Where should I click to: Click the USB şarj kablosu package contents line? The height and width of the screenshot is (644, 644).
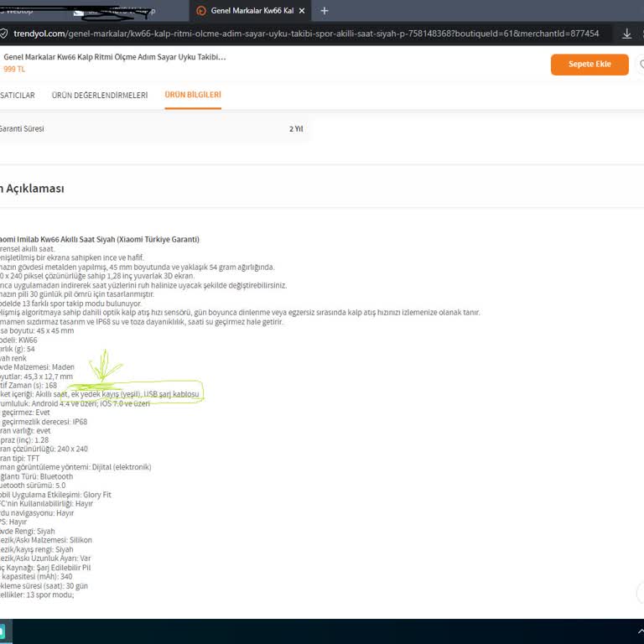click(100, 394)
